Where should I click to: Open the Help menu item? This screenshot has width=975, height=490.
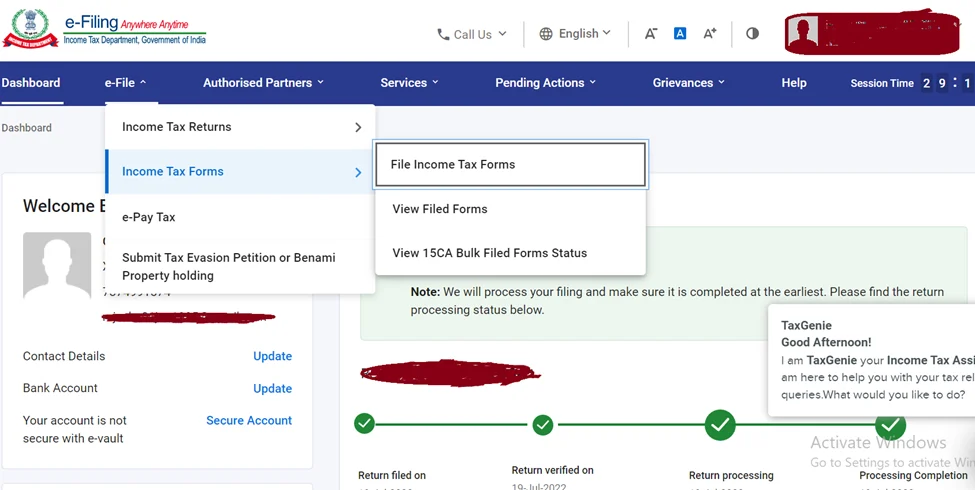[794, 83]
